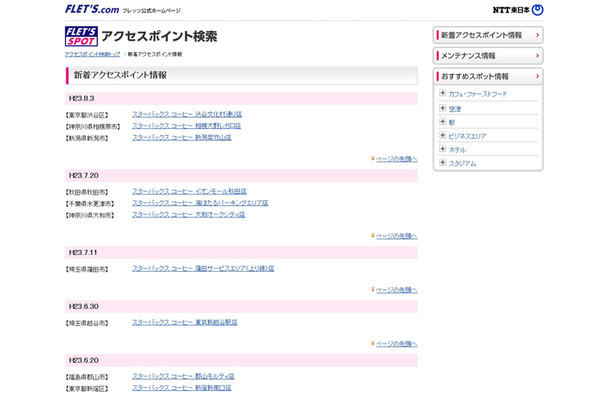Screen dimensions: 610x400
Task: Click the 【福島県郡山市】 location label
Action: pos(87,377)
